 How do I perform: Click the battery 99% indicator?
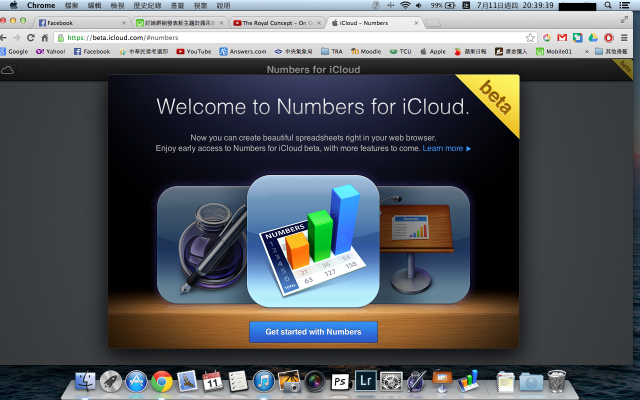tap(443, 5)
